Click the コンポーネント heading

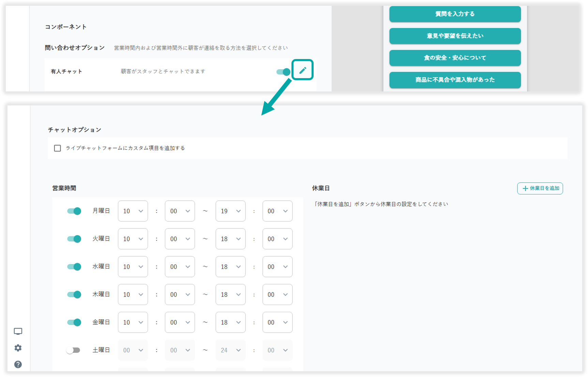point(66,27)
